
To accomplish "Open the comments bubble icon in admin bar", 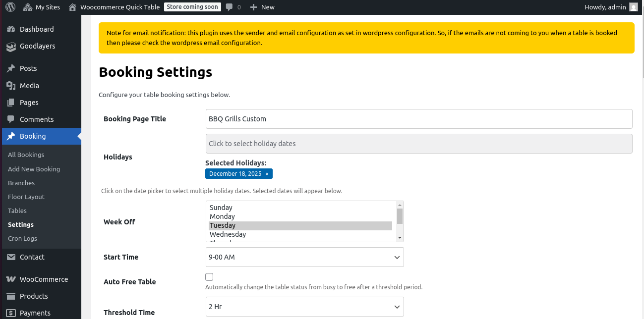I will coord(229,7).
